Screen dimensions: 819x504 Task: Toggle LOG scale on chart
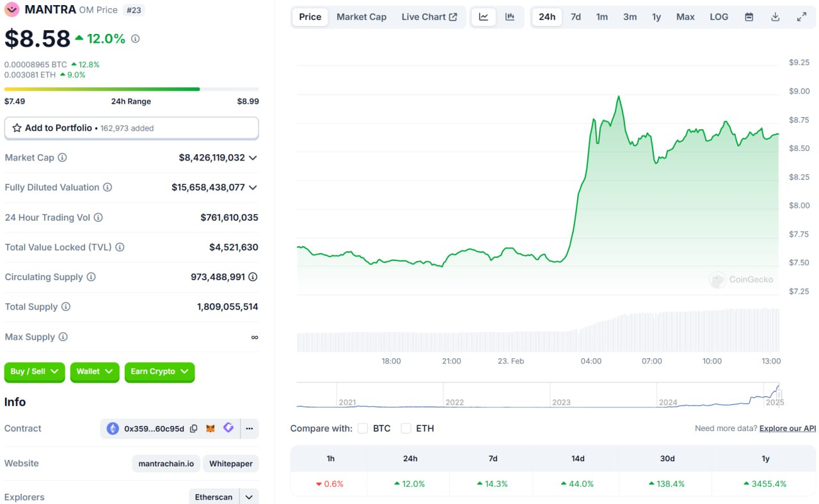pyautogui.click(x=719, y=17)
